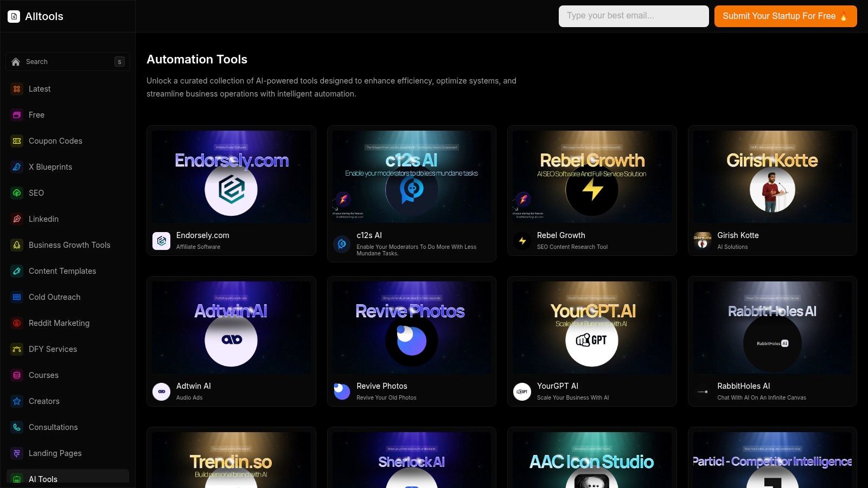This screenshot has height=488, width=868.
Task: Click the 'Audio Ads' description text
Action: click(x=189, y=397)
